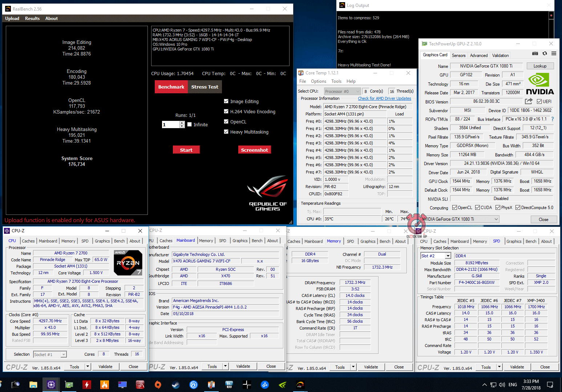Open Steam from the taskbar
Image resolution: width=562 pixels, height=392 pixels.
(175, 385)
